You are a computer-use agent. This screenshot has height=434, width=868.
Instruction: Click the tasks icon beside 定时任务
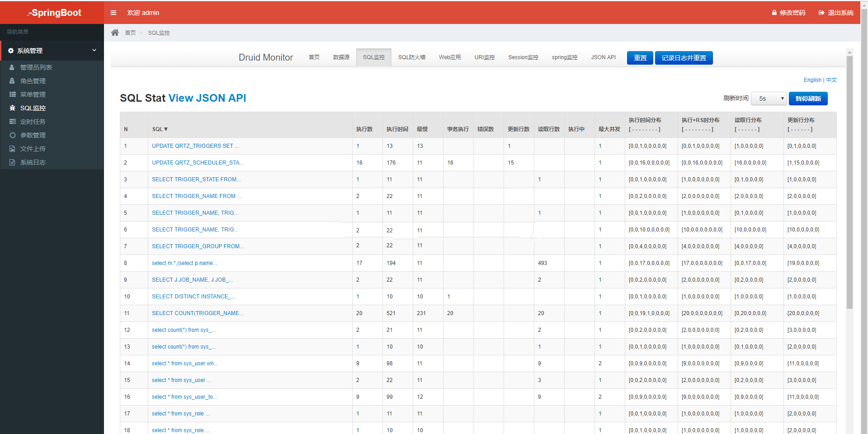(13, 122)
